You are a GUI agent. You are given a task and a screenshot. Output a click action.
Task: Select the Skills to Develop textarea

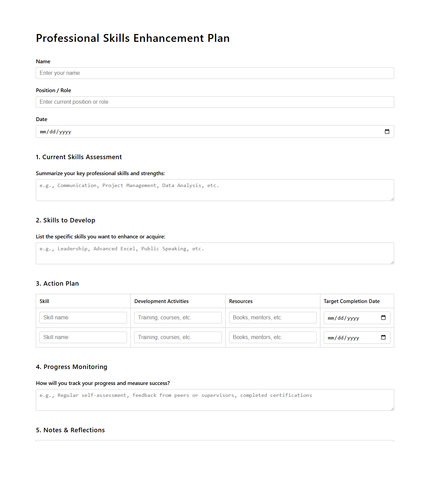[215, 253]
